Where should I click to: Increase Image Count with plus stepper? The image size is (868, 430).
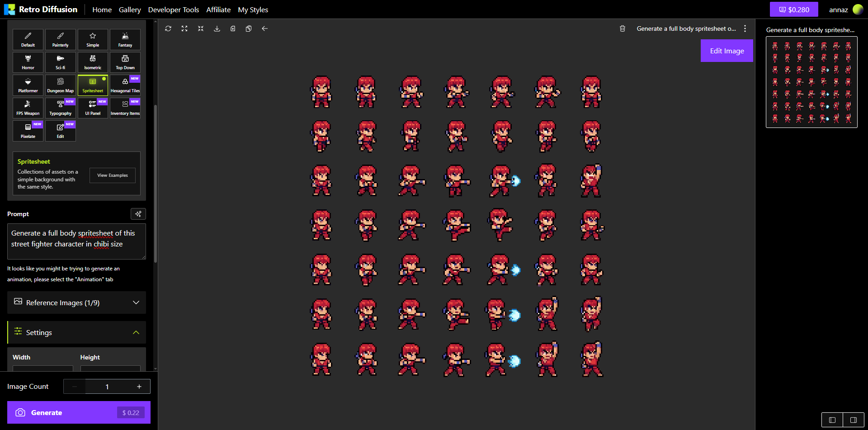pos(139,387)
